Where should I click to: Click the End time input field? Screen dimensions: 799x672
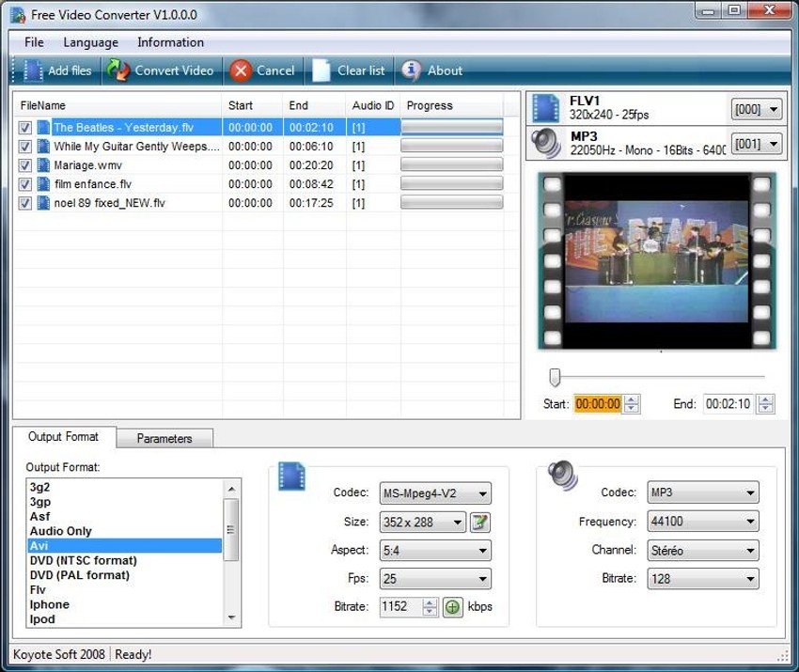728,404
